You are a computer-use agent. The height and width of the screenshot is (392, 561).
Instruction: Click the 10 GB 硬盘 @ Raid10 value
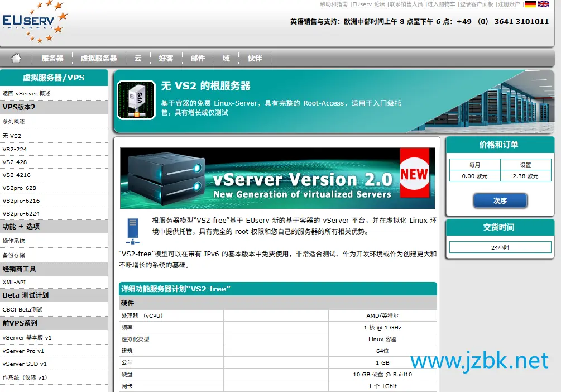382,375
